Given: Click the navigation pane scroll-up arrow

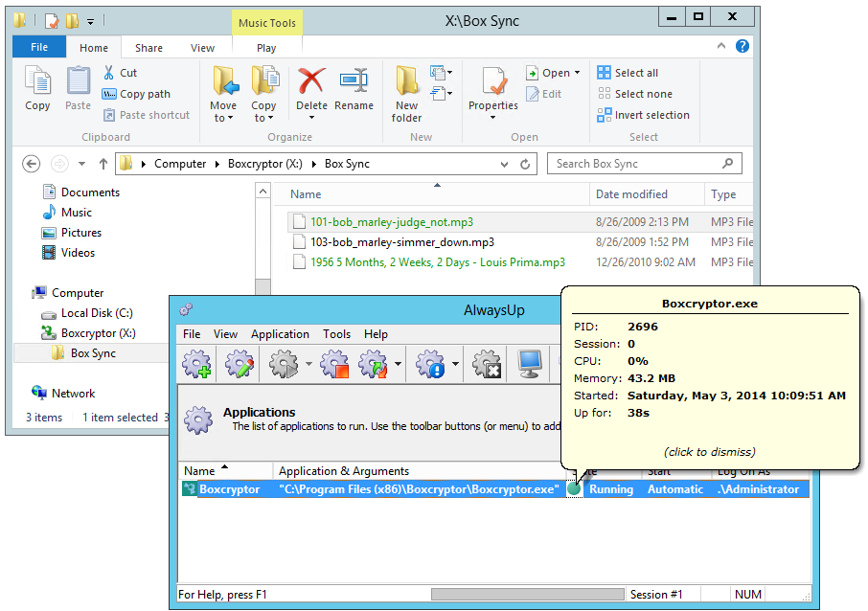Looking at the screenshot, I should [x=263, y=192].
